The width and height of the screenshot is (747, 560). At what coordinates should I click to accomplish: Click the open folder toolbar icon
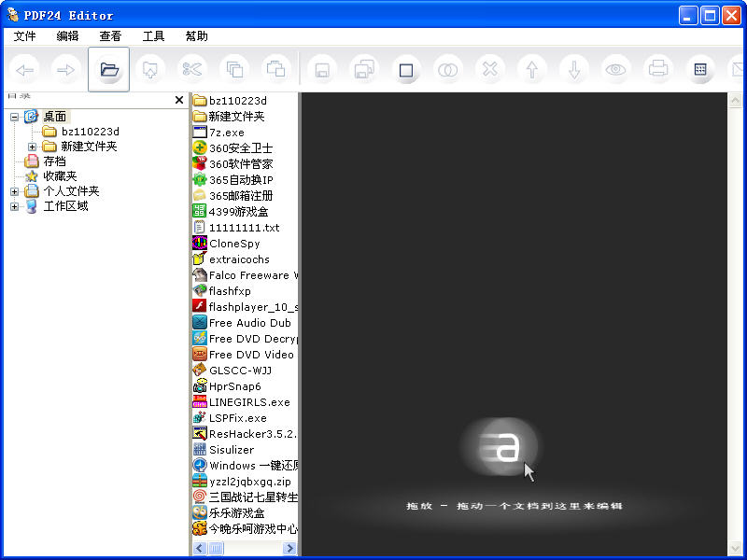tap(109, 69)
